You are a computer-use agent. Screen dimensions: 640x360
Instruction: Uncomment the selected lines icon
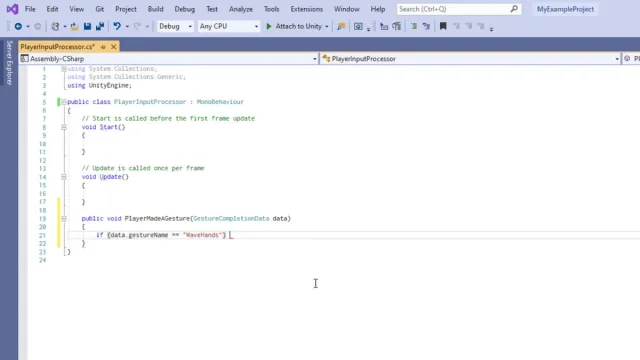pyautogui.click(x=426, y=27)
